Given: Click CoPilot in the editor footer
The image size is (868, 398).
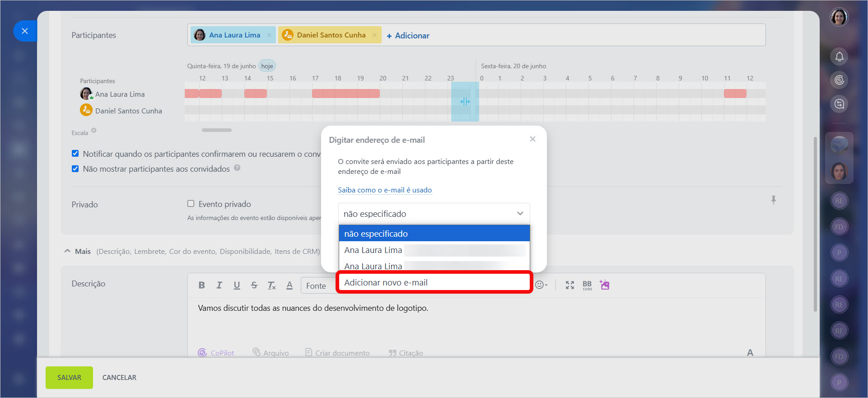Looking at the screenshot, I should click(216, 353).
